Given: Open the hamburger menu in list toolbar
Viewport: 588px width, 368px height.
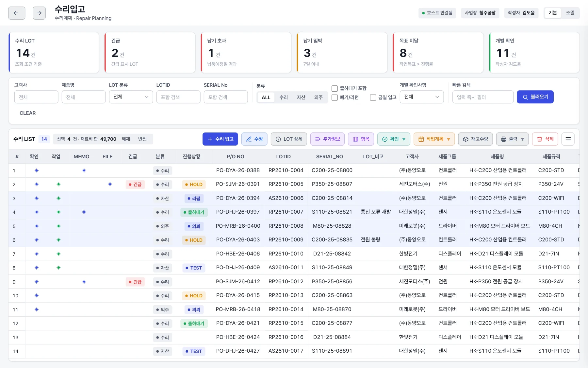Looking at the screenshot, I should (568, 139).
